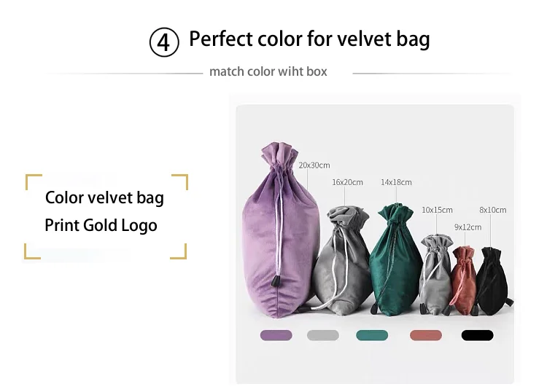Click the 'Print Gold Logo' text
Screen dimensions: 547x392
click(x=101, y=225)
